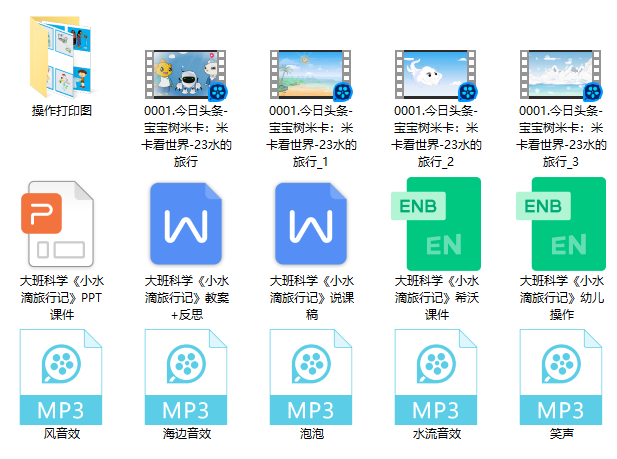
Task: Click the file name ending in 旅行_2
Action: pos(436,136)
